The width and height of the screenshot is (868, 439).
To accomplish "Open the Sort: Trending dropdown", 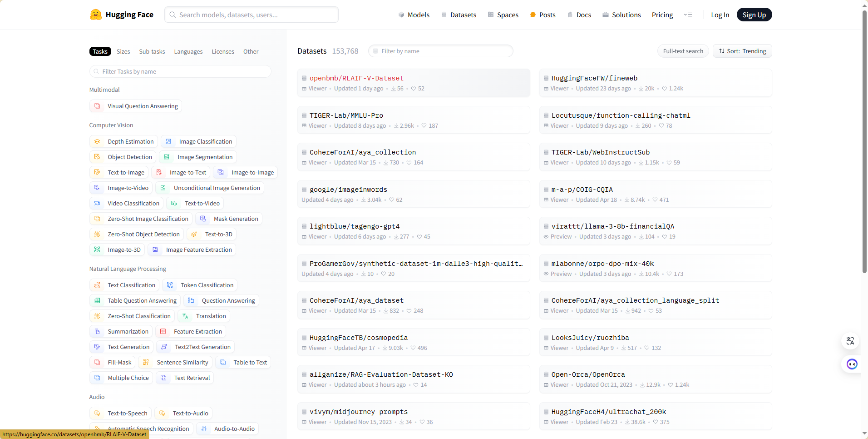I will click(742, 51).
